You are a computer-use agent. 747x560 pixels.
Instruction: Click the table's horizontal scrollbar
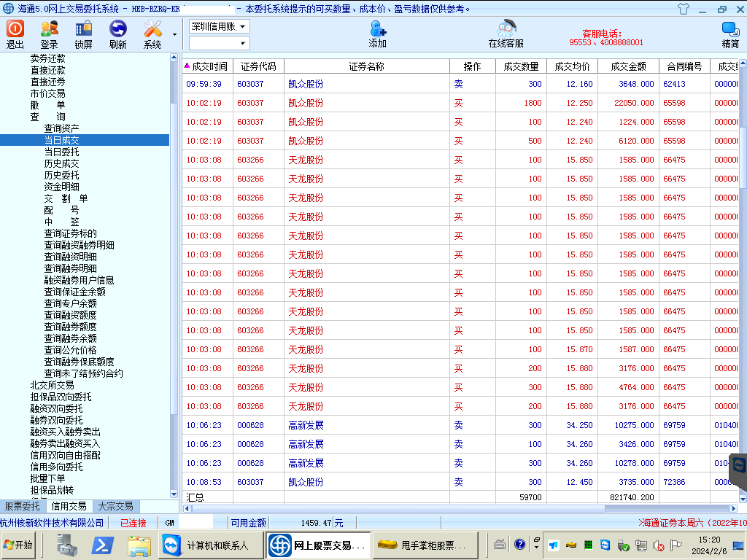pyautogui.click(x=460, y=508)
